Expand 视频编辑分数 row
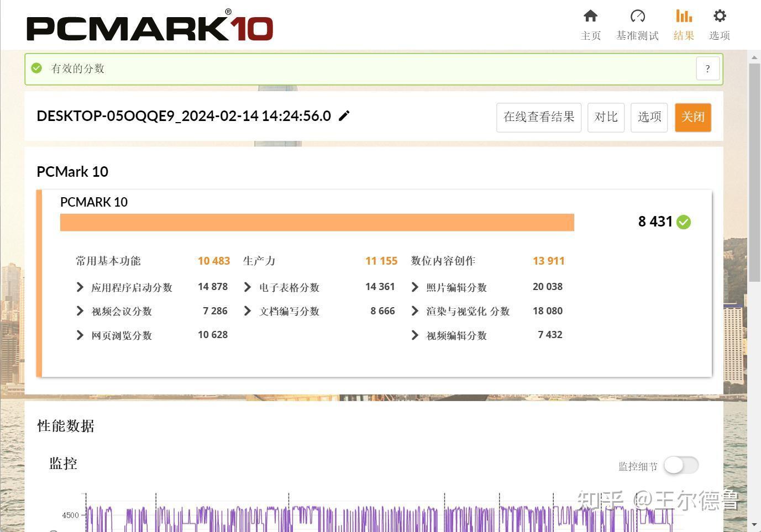The width and height of the screenshot is (761, 532). click(415, 335)
